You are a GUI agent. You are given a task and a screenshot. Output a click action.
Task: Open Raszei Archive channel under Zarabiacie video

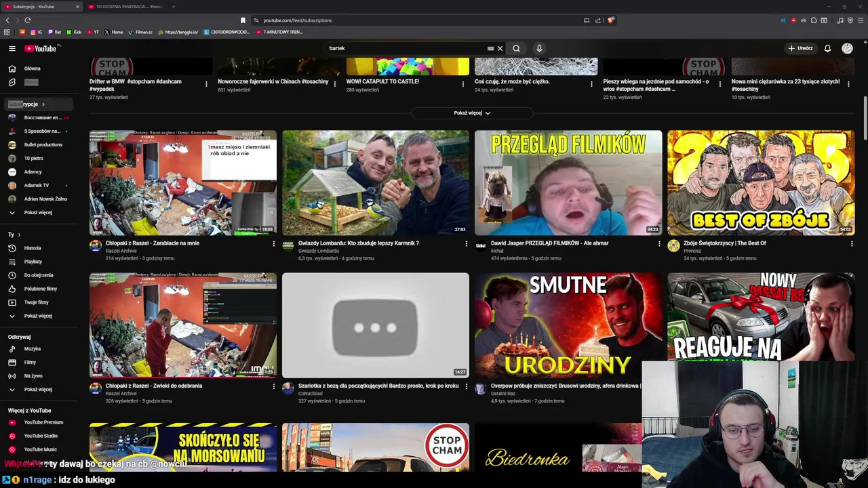[x=121, y=251]
